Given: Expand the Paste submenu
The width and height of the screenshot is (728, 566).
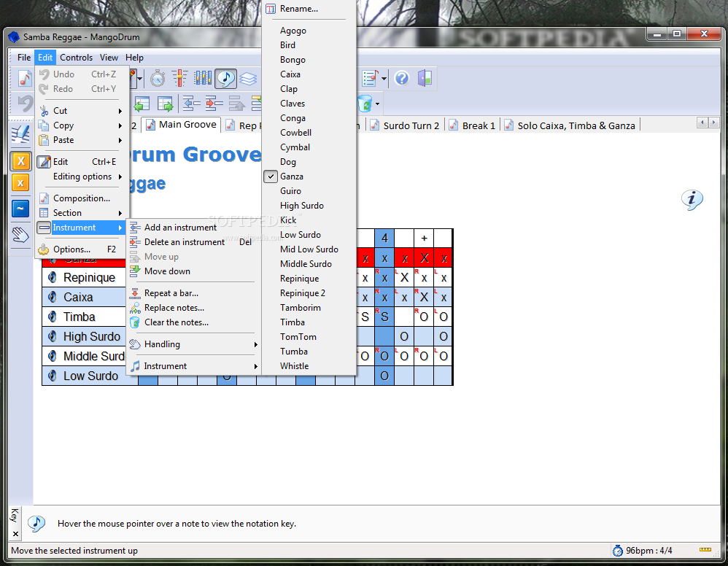Looking at the screenshot, I should point(82,140).
